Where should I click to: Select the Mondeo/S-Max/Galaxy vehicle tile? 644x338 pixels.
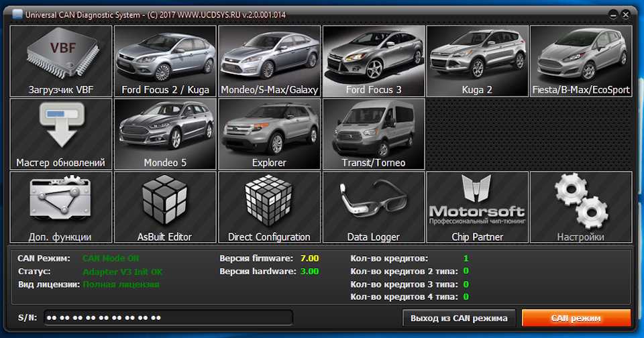(x=270, y=61)
